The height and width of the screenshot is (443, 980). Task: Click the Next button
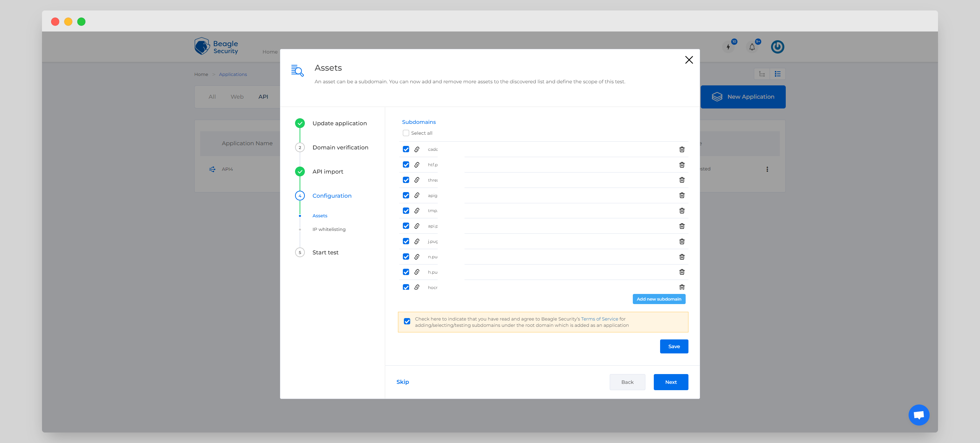[671, 382]
